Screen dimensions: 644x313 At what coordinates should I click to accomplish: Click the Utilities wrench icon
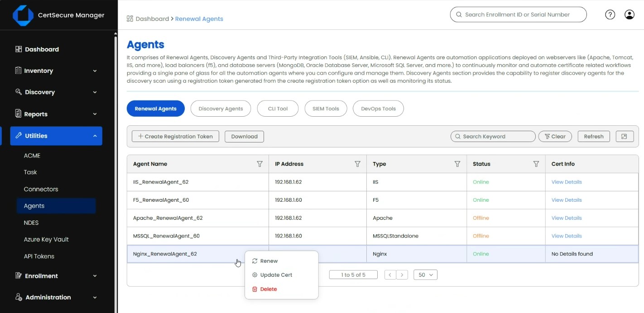click(19, 135)
